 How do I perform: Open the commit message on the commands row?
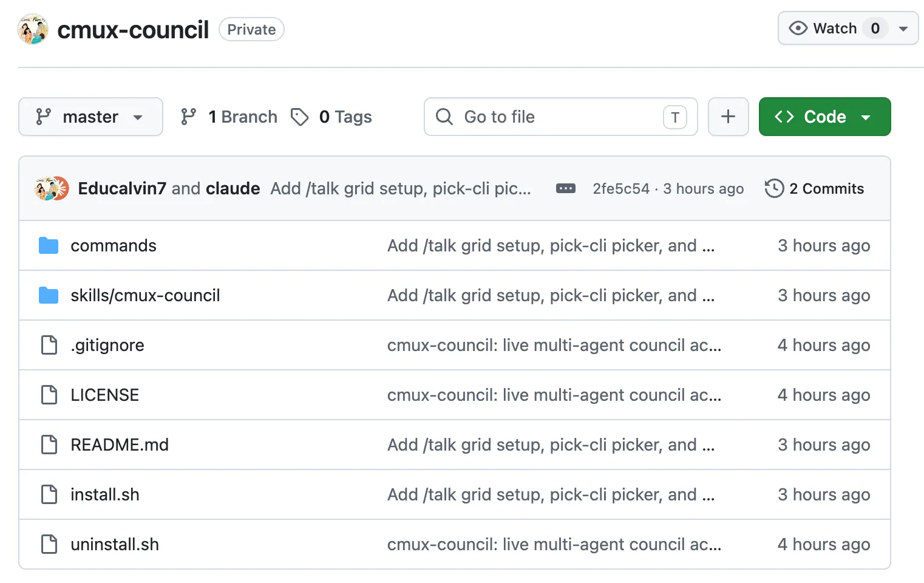click(551, 245)
